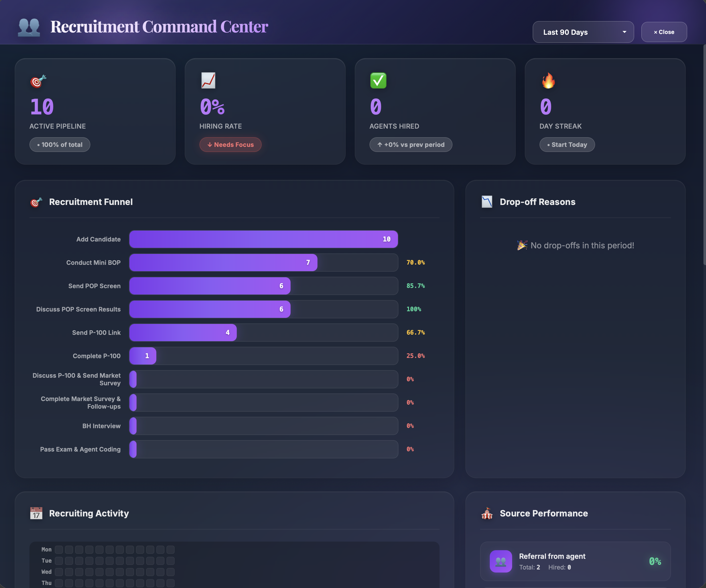Image resolution: width=706 pixels, height=588 pixels.
Task: Click the Needs Focus indicator badge
Action: [230, 145]
